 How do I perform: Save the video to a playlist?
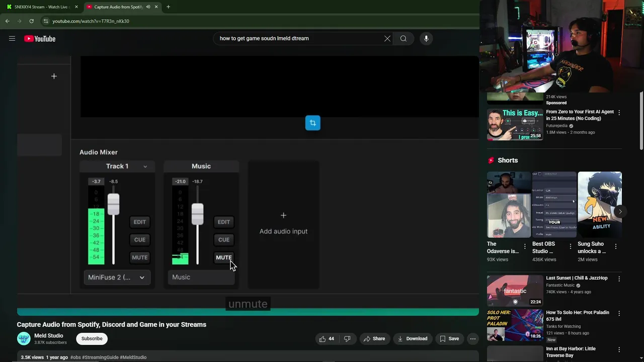coord(449,339)
